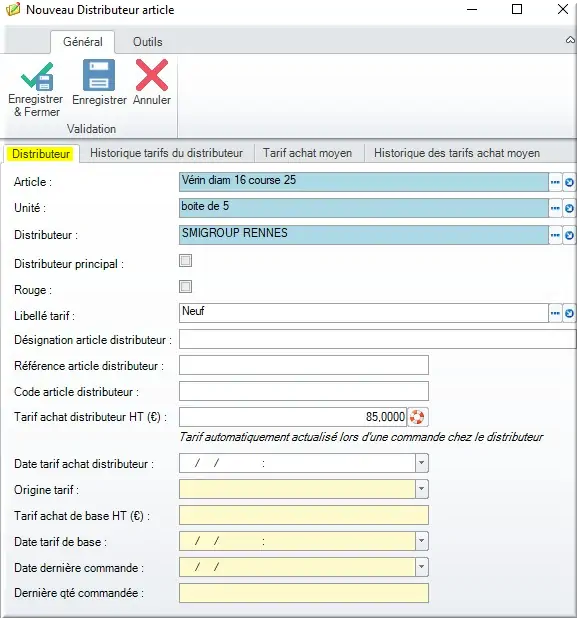The width and height of the screenshot is (577, 618).
Task: Click the Référence article distributeur field
Action: click(304, 365)
